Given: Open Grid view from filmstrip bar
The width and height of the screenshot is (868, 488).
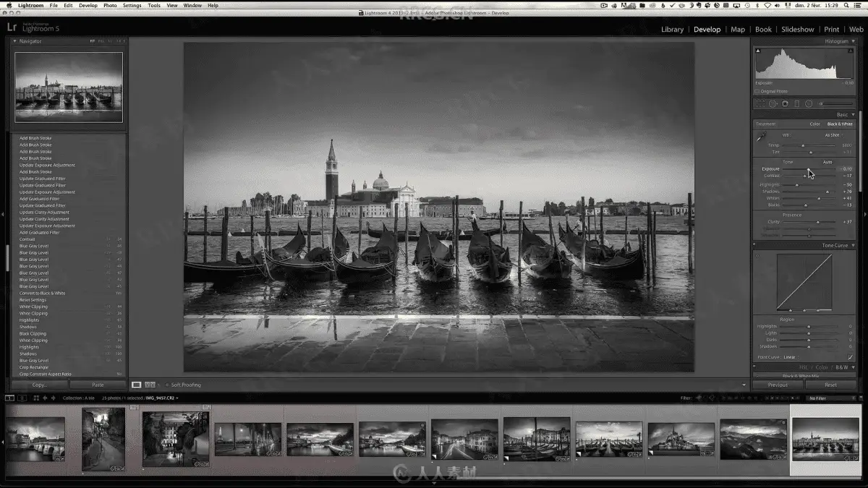Looking at the screenshot, I should pos(36,398).
